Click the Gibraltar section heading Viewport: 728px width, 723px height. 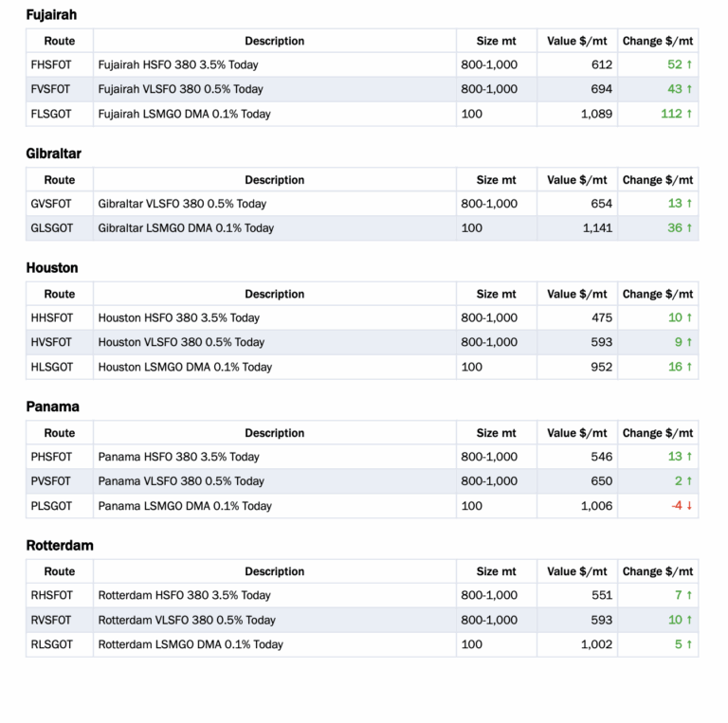point(53,154)
